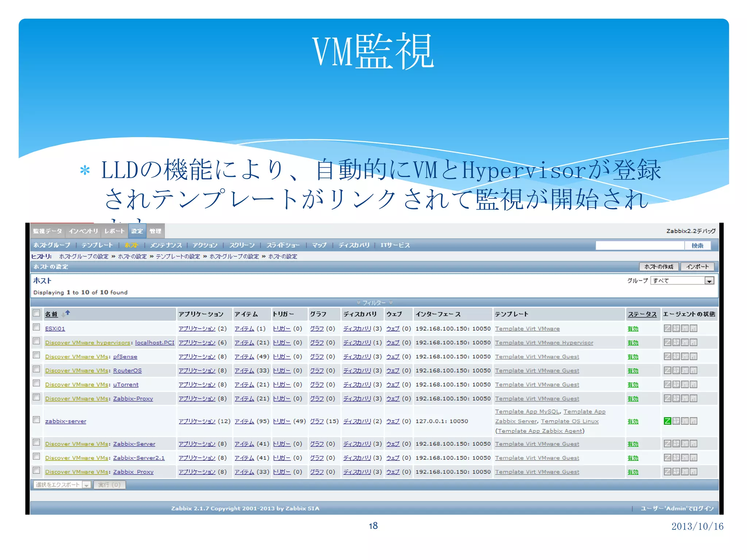747x560 pixels.
Task: Open zabbix-server アイテム (95) link
Action: pyautogui.click(x=244, y=421)
